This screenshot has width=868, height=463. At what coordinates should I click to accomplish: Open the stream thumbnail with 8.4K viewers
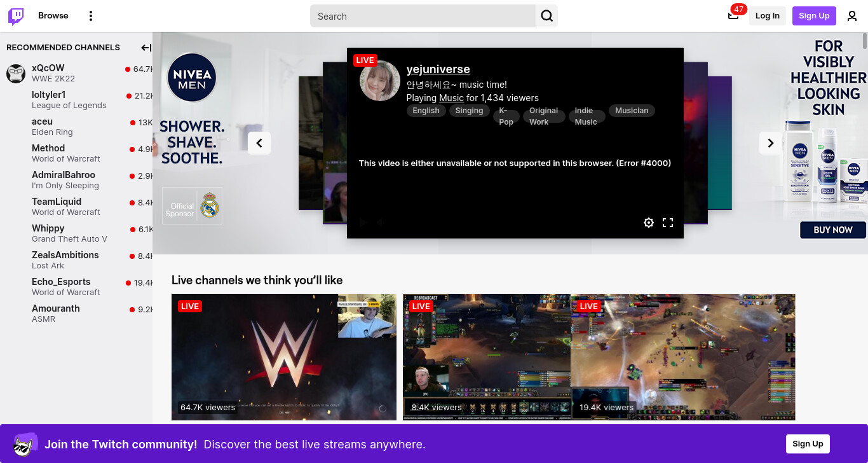point(487,357)
